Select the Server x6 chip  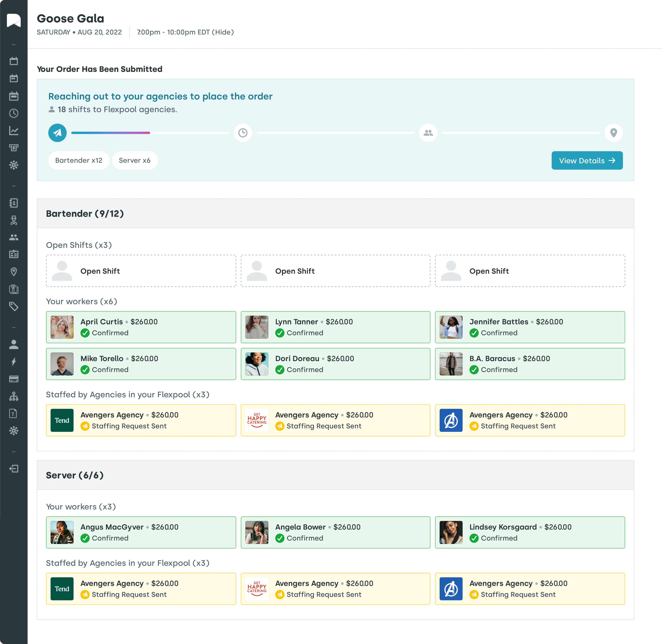(134, 160)
